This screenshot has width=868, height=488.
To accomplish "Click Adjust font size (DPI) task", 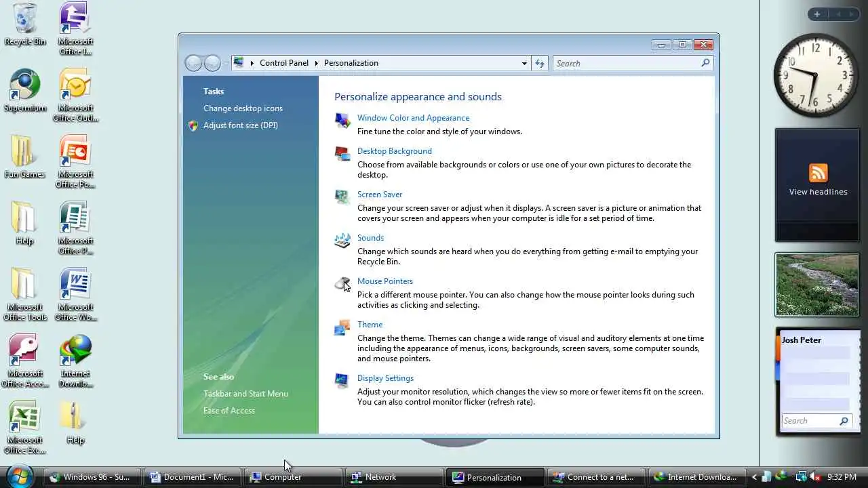I will 241,125.
